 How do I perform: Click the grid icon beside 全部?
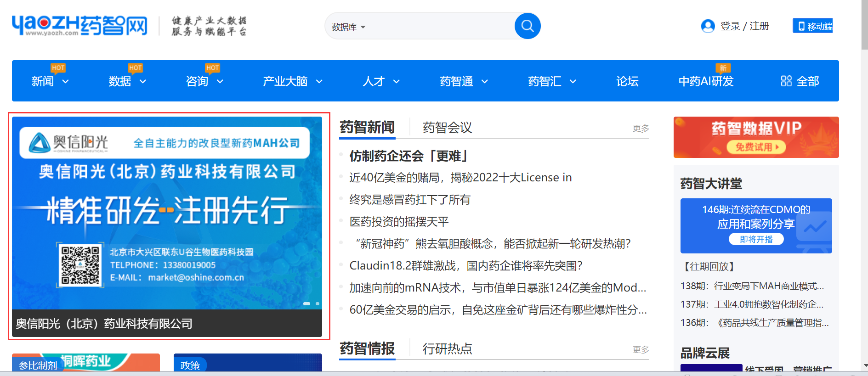786,81
